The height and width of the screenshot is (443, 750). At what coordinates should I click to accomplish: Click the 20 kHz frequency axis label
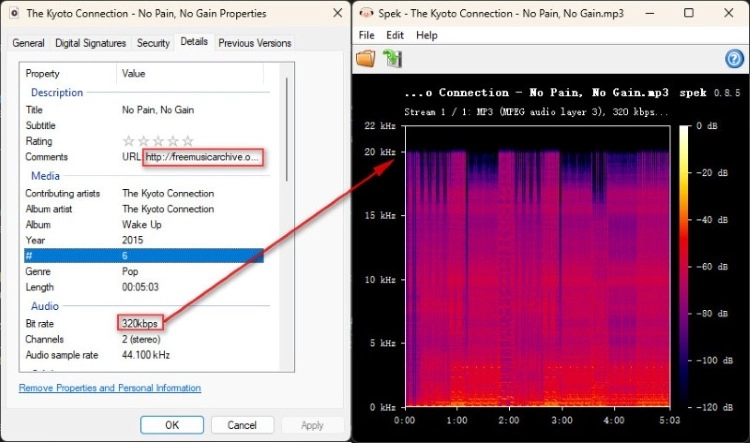point(380,152)
